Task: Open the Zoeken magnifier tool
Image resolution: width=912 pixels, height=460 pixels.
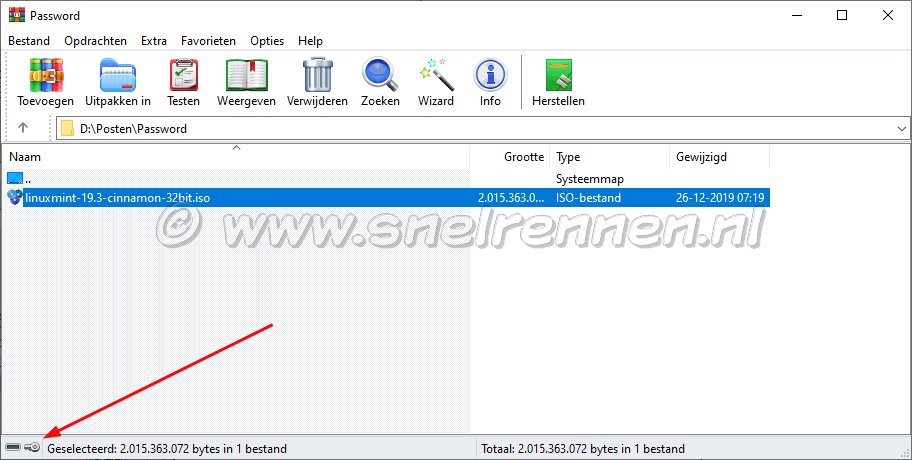Action: click(x=380, y=75)
